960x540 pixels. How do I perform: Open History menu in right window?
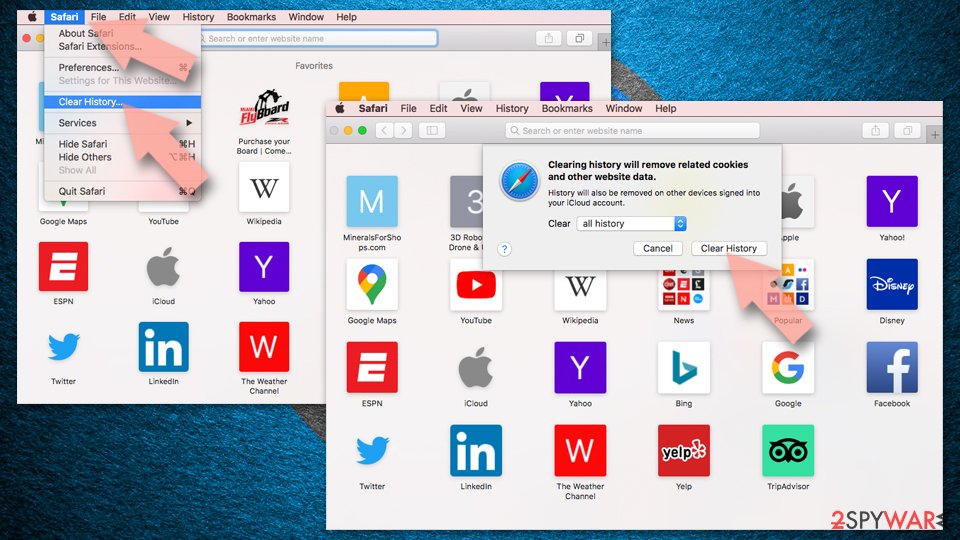[x=512, y=108]
